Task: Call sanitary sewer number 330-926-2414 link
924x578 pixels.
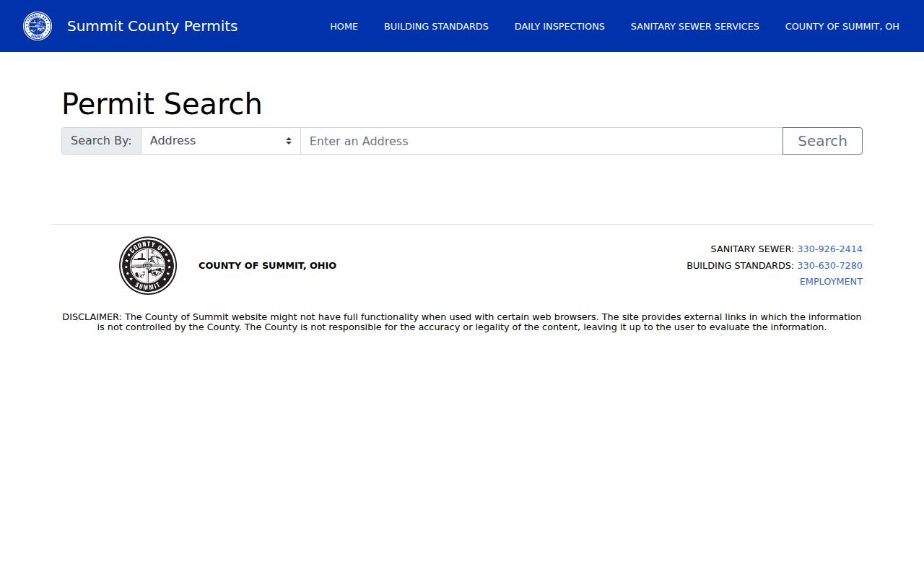Action: pos(829,249)
